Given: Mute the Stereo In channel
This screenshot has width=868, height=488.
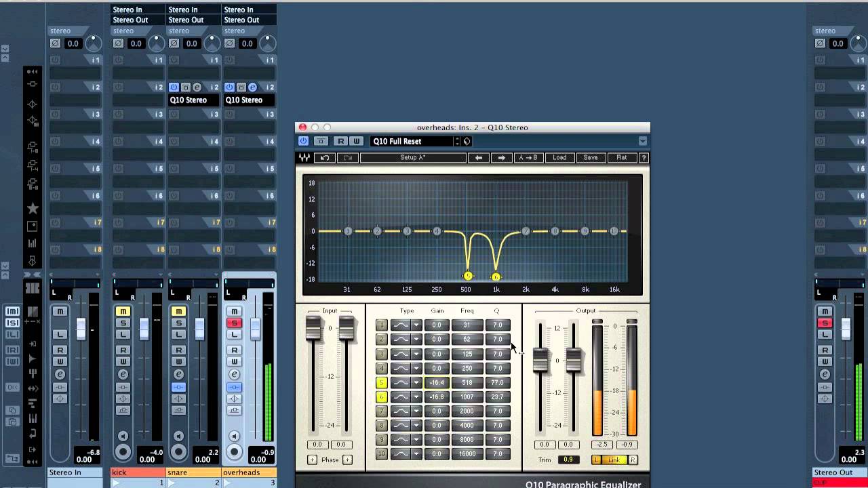Looking at the screenshot, I should 60,311.
